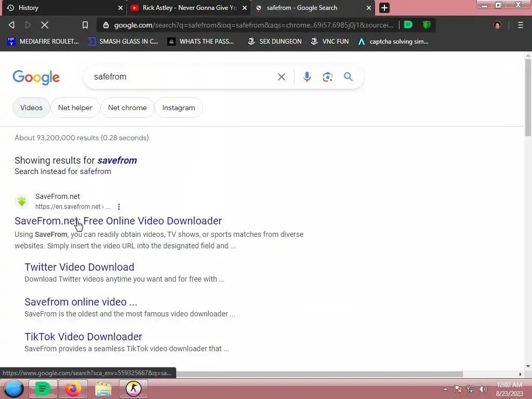532x399 pixels.
Task: Click the horizontal scrollbar thumb
Action: (320, 374)
